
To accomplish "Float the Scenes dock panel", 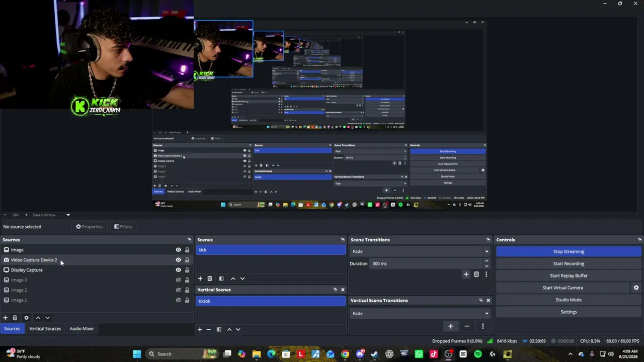I will pyautogui.click(x=343, y=240).
